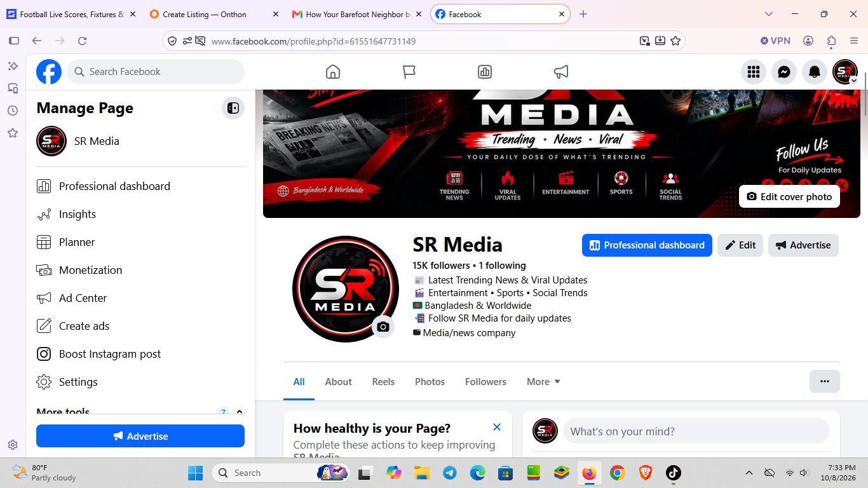Switch to the Gmail How Your Barefoot Neighbor tab
868x488 pixels.
point(357,14)
